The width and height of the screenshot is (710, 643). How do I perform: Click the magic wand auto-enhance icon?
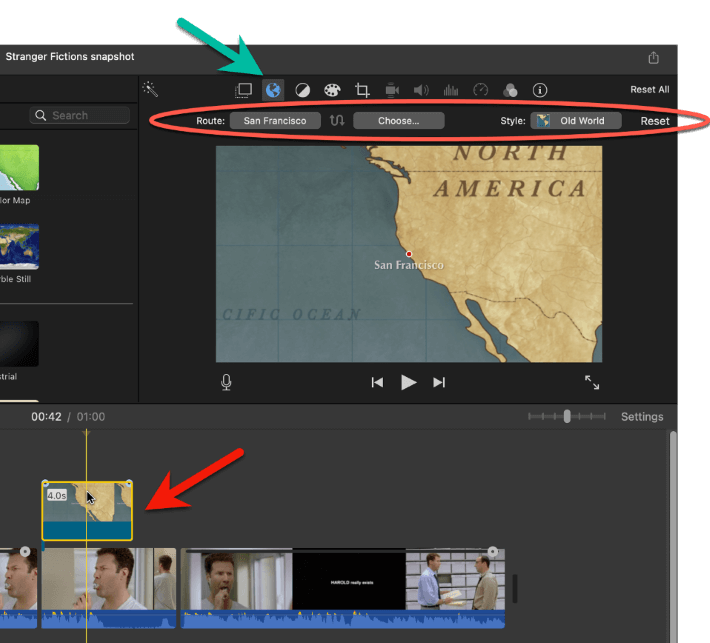click(150, 89)
